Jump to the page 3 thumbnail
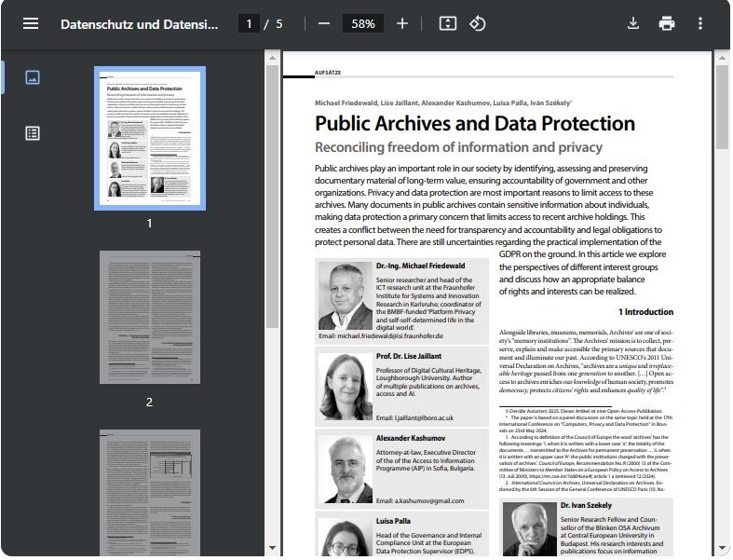The image size is (733, 560). pyautogui.click(x=149, y=491)
